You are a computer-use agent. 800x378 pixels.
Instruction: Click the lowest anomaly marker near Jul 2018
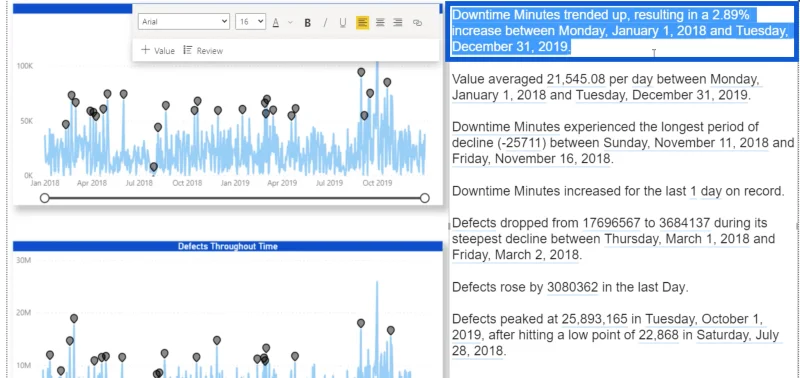click(x=154, y=166)
